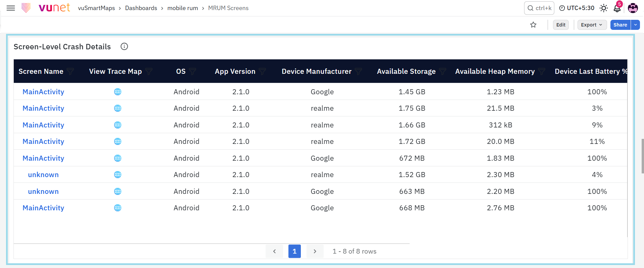Click the Edit button
Screen dimensions: 644x268
coord(561,25)
